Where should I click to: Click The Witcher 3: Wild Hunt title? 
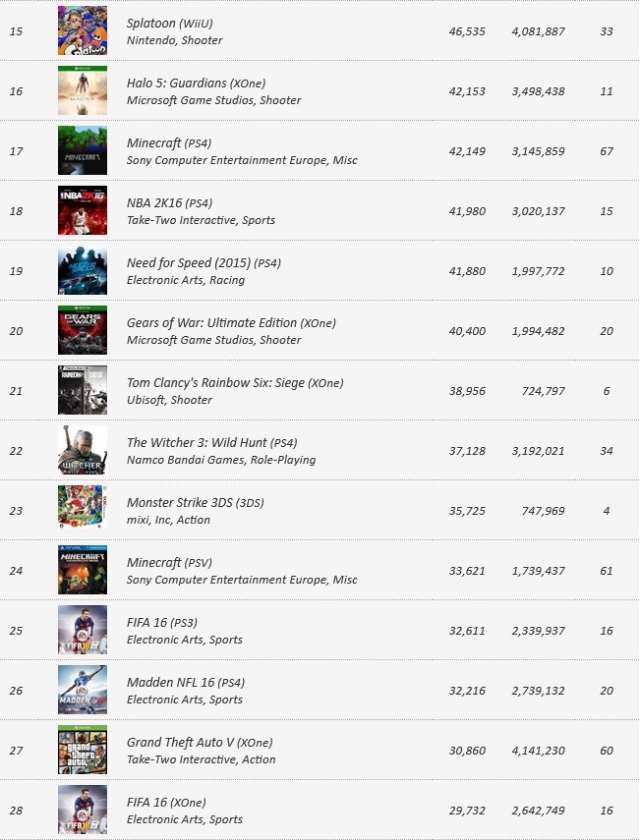tap(211, 442)
